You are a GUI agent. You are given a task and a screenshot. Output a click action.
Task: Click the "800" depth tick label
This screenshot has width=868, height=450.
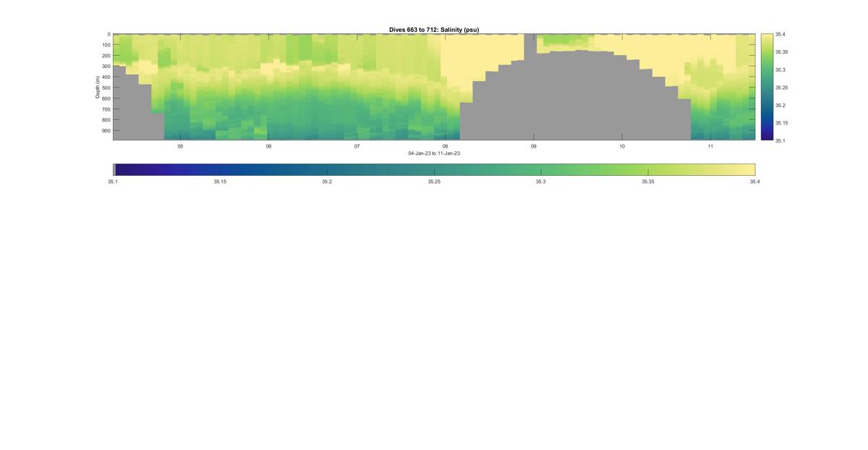pyautogui.click(x=106, y=120)
